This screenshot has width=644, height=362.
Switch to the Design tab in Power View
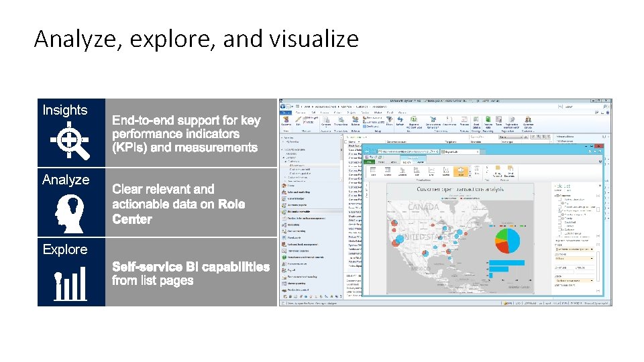coord(407,162)
